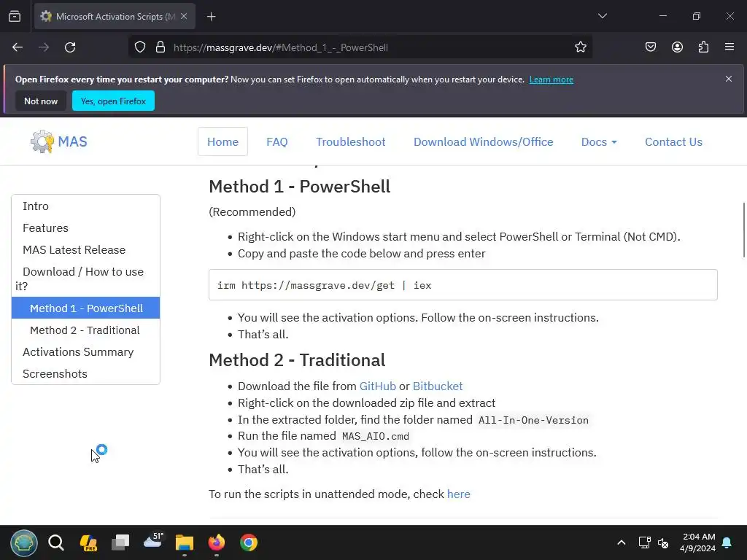747x560 pixels.
Task: Launch Google Chrome from the taskbar
Action: (x=249, y=542)
